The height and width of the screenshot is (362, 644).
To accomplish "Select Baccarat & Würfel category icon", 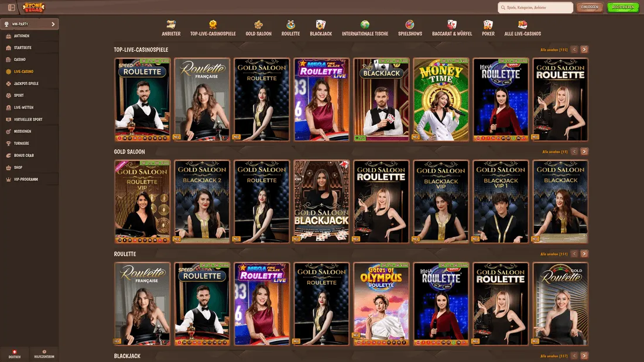I will (452, 25).
